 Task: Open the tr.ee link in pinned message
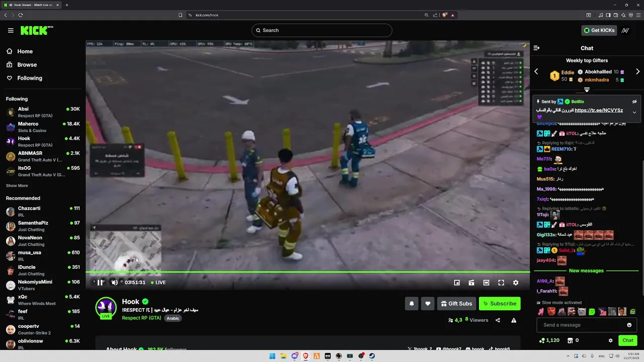pos(599,110)
